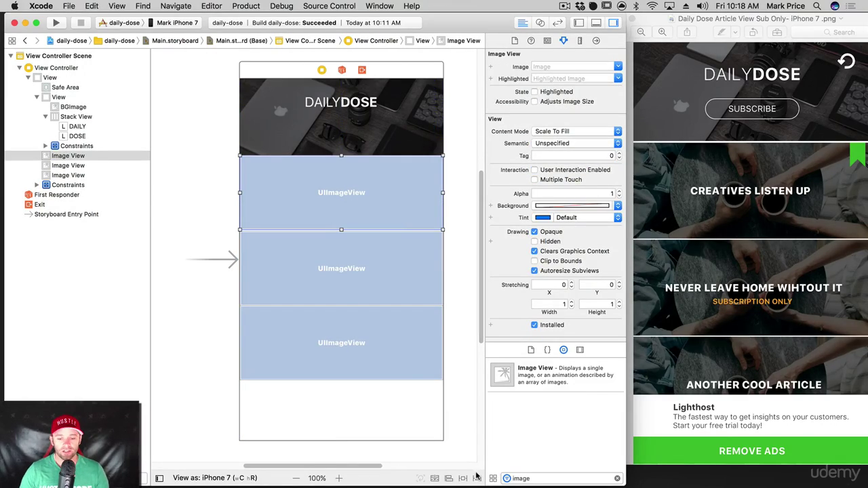Toggle Multiple Touch checkbox
This screenshot has width=868, height=488.
[534, 180]
